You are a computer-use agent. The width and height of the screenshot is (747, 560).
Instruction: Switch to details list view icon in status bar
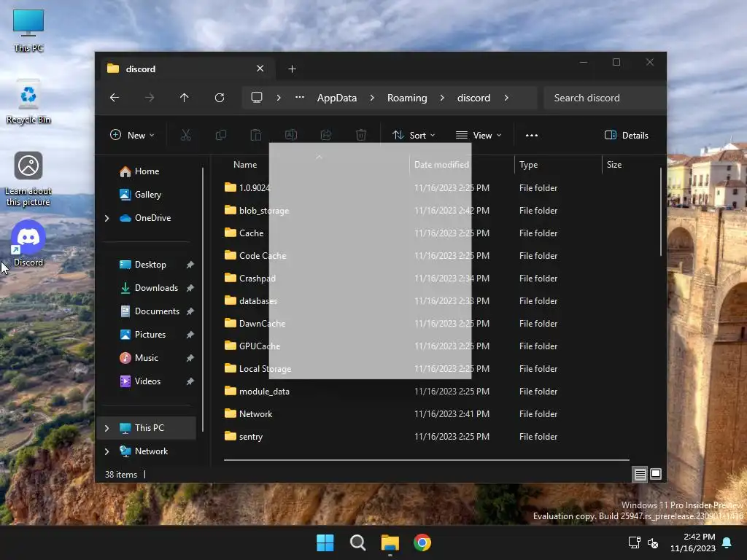point(640,474)
